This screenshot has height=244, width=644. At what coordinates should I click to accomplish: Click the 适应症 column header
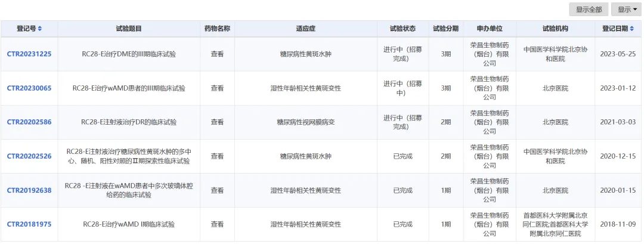pyautogui.click(x=305, y=29)
